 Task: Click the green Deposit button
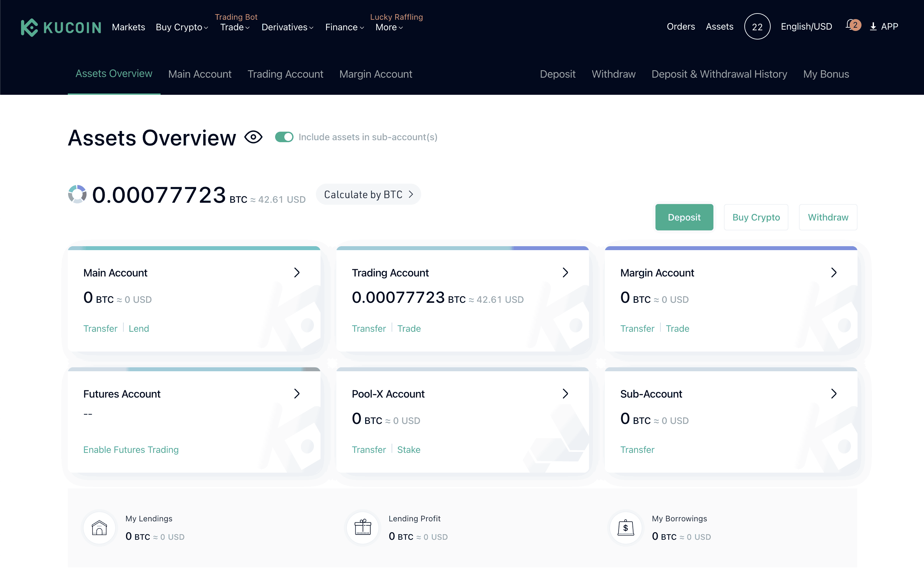684,217
